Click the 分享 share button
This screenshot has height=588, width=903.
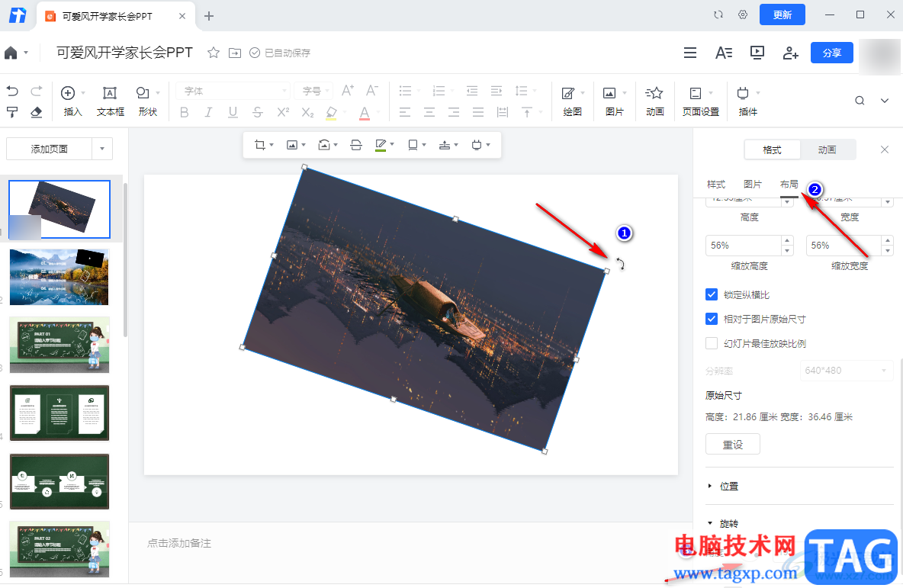point(831,53)
